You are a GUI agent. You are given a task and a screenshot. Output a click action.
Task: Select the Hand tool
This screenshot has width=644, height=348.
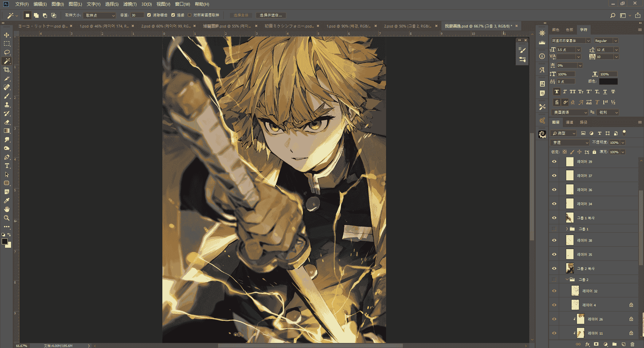coord(7,209)
